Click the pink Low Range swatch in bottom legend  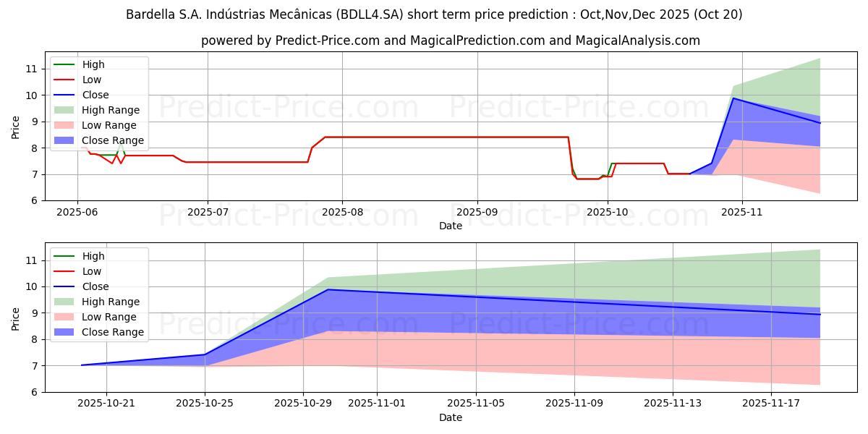tap(64, 317)
